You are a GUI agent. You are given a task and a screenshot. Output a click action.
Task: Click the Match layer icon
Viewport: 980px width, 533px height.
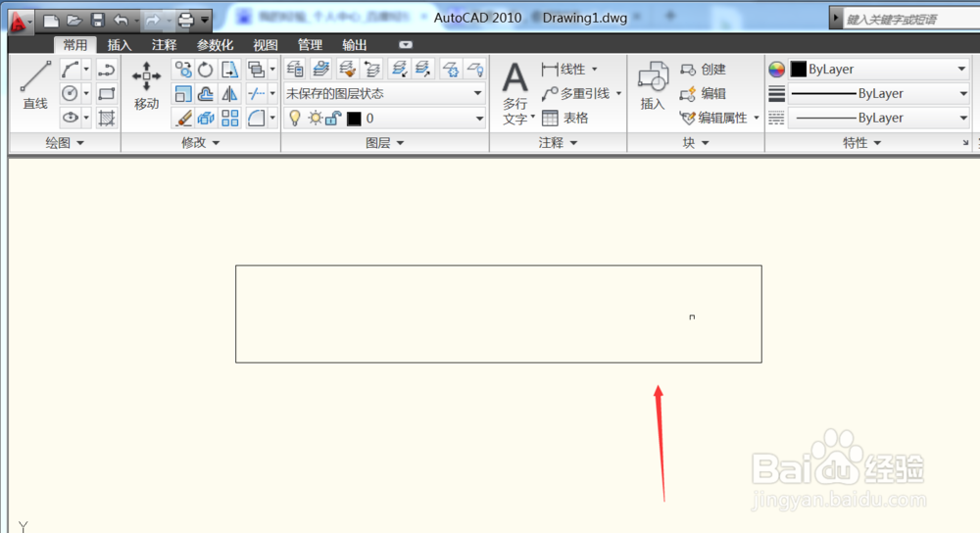click(x=347, y=69)
